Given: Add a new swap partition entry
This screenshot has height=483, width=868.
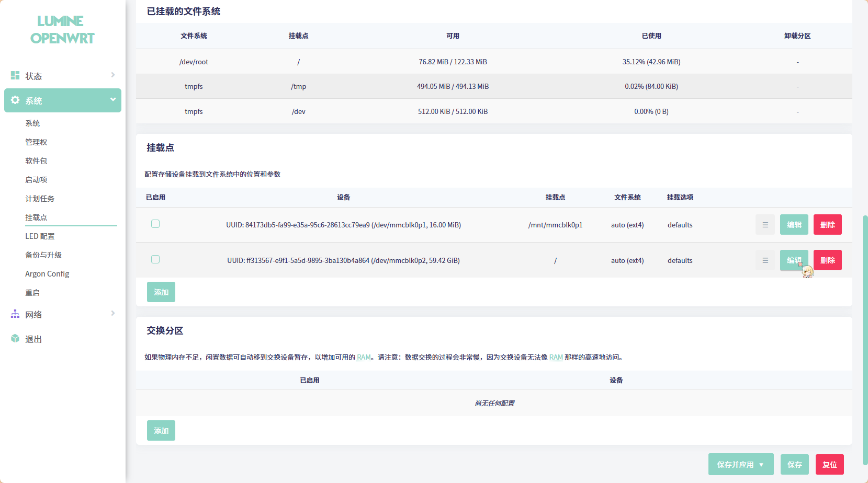Looking at the screenshot, I should tap(161, 431).
